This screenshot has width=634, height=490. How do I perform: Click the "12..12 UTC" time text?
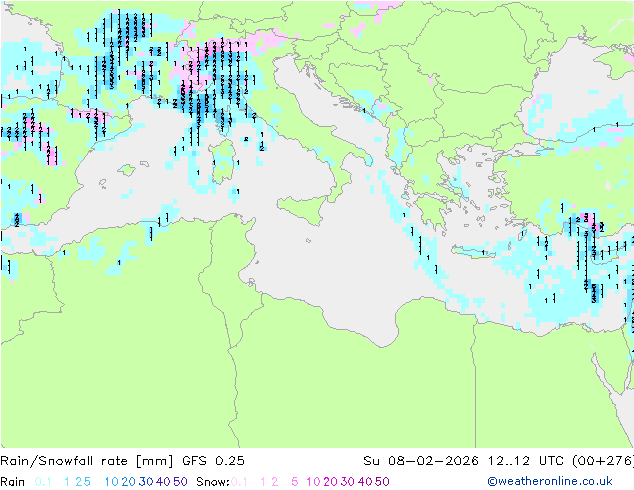526,461
